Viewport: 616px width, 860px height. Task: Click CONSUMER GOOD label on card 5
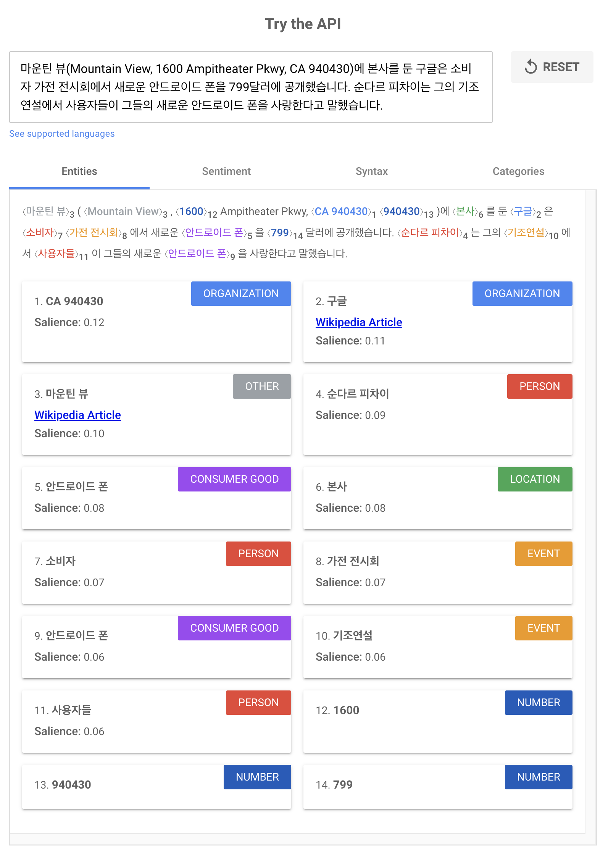(x=234, y=479)
